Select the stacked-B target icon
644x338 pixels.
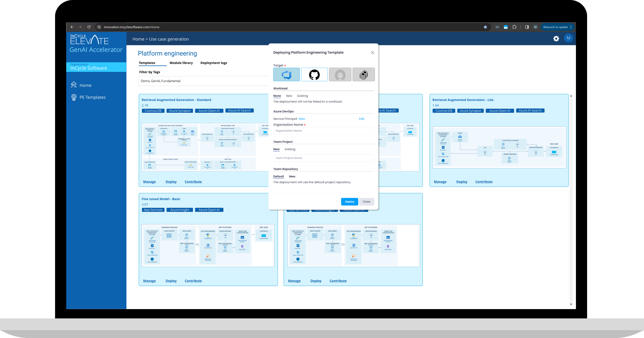[364, 74]
